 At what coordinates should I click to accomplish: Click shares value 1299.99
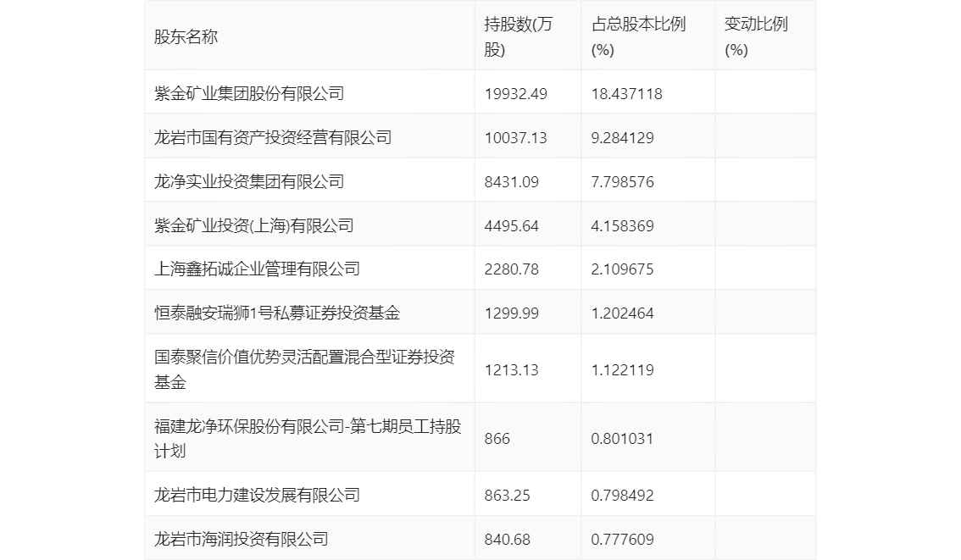coord(511,313)
